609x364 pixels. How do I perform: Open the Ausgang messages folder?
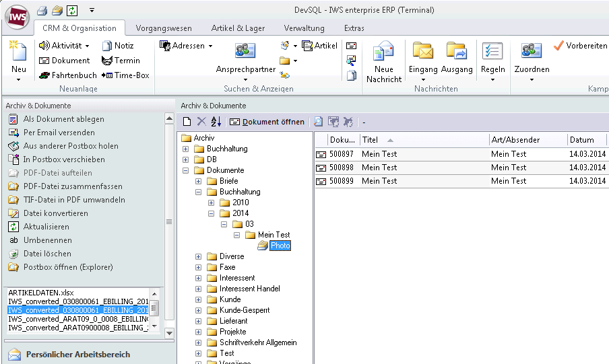pos(456,51)
